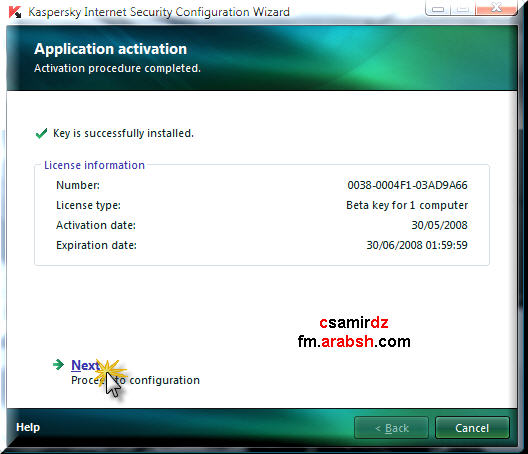Screen dimensions: 528x454
Task: Follow the Next link
Action: click(86, 365)
